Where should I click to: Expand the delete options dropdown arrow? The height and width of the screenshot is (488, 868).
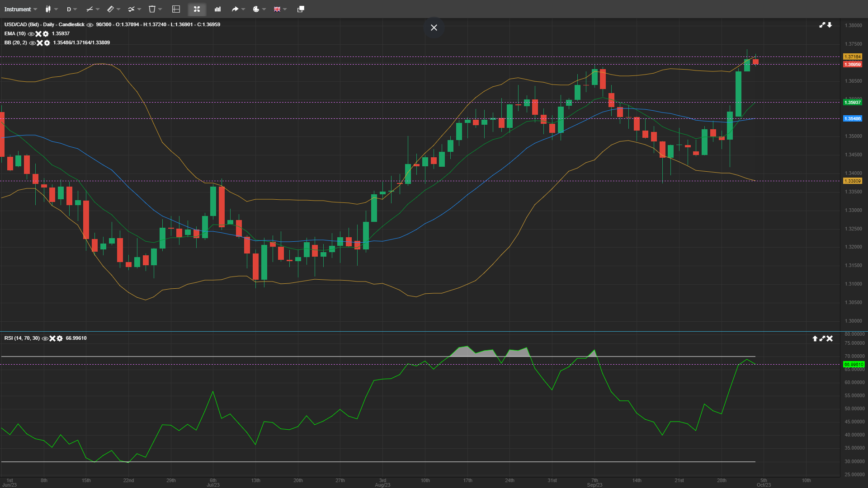(x=160, y=9)
